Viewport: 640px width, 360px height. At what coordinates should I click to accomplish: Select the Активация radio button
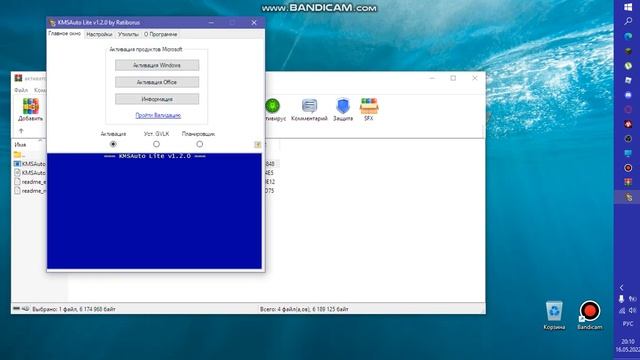tap(113, 144)
